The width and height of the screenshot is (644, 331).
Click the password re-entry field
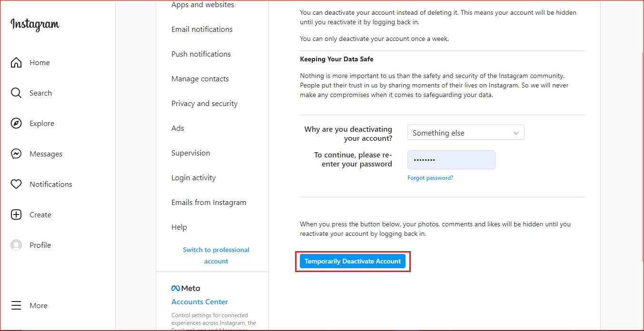coord(451,160)
